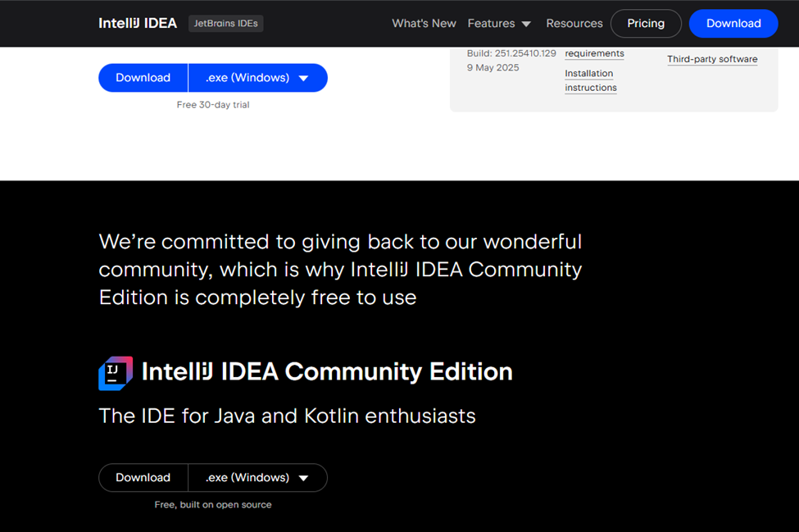Screen dimensions: 799x532
Task: Open the What's New menu item
Action: [424, 23]
